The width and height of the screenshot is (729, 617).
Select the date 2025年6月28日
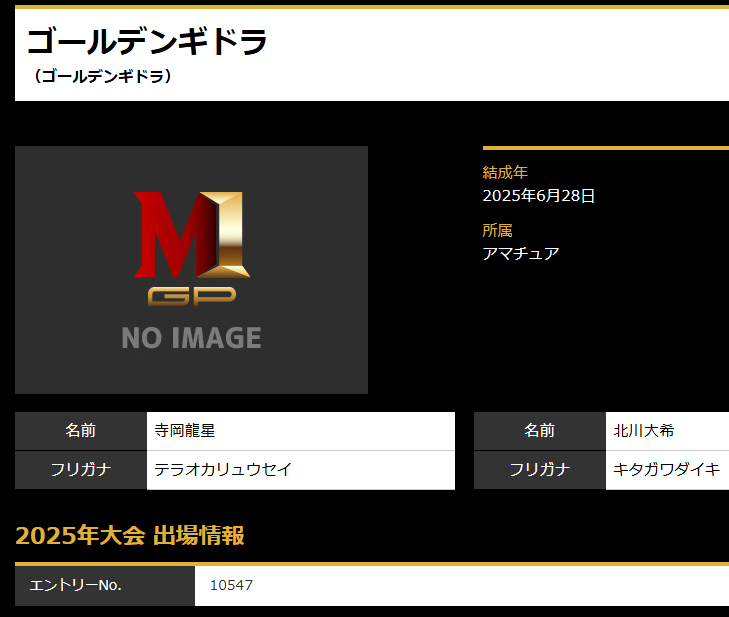[x=538, y=196]
